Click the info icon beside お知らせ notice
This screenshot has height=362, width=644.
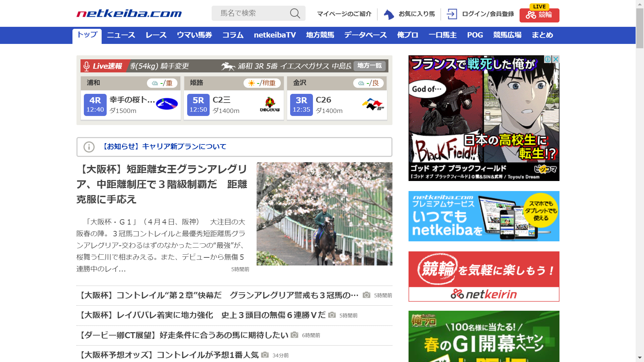pyautogui.click(x=89, y=147)
